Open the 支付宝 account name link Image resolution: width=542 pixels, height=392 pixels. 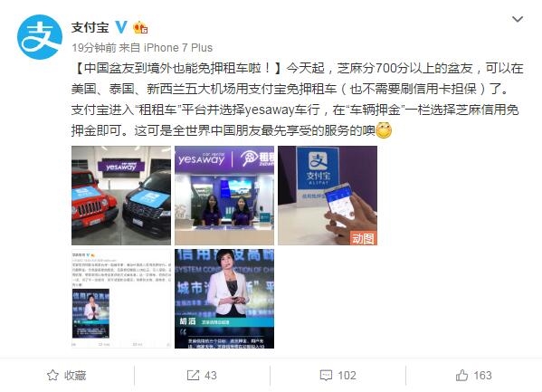pos(90,27)
